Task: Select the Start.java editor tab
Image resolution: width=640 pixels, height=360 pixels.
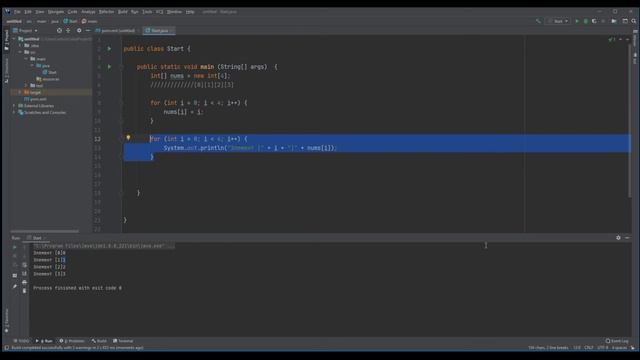Action: (159, 31)
